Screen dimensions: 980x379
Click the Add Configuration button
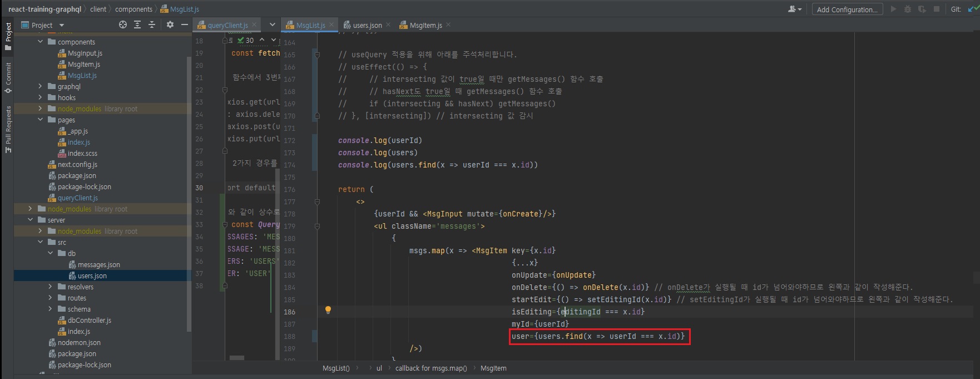pyautogui.click(x=847, y=9)
